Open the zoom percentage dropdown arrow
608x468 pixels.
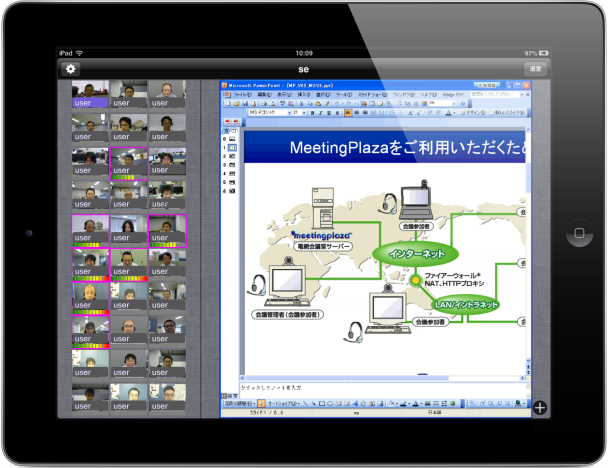(454, 104)
